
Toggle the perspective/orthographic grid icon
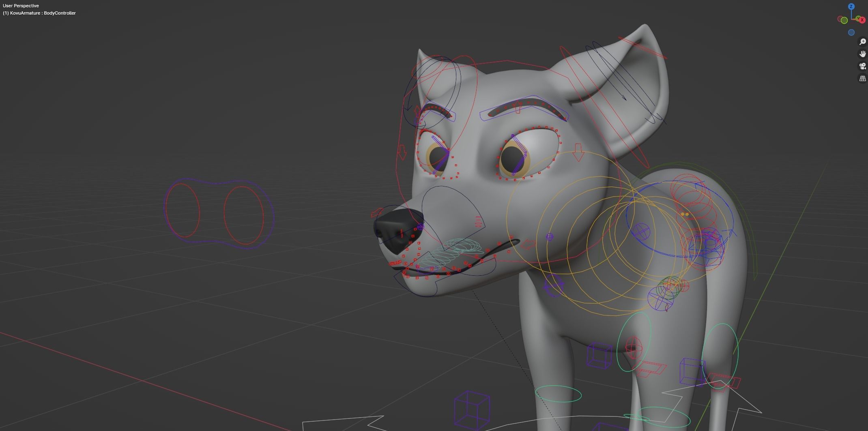pyautogui.click(x=863, y=78)
